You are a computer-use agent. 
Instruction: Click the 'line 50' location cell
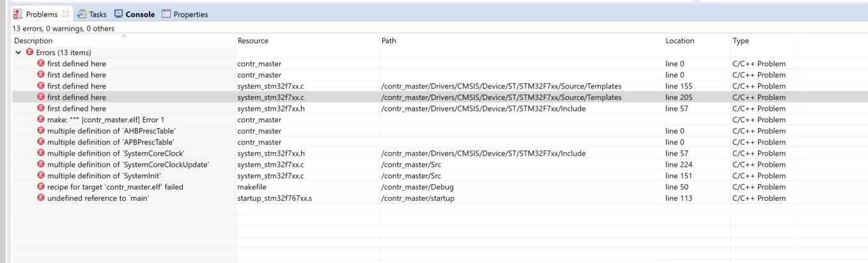coord(676,187)
